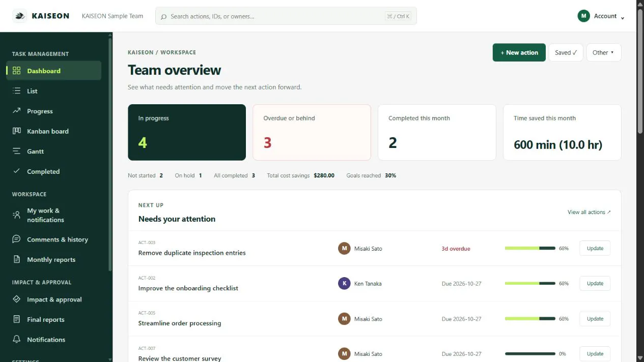
Task: Click the Saved button
Action: click(x=566, y=52)
